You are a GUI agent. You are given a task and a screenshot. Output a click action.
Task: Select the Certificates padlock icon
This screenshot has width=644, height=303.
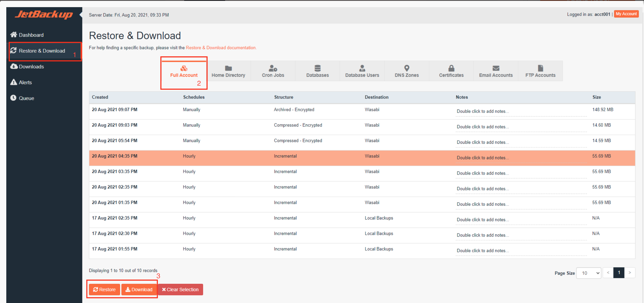451,68
